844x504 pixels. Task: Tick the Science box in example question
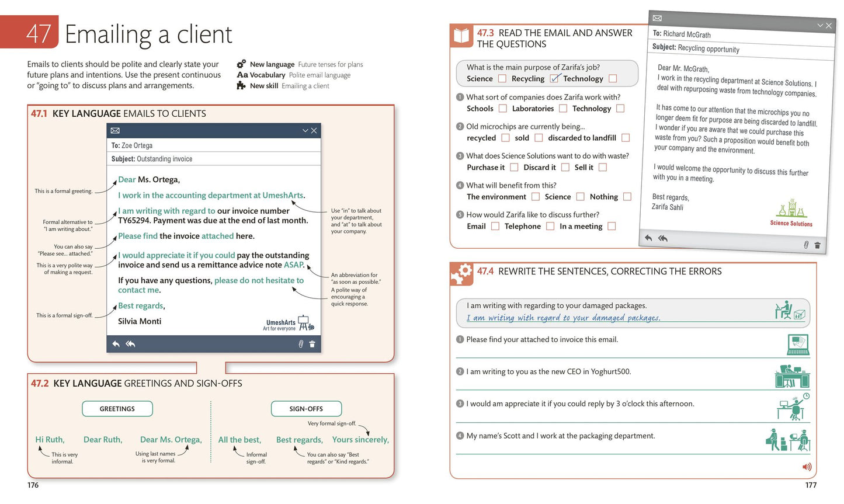coord(502,78)
